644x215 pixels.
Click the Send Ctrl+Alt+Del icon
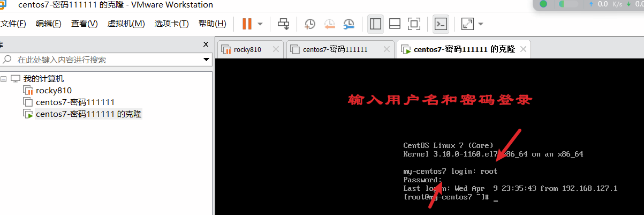pyautogui.click(x=284, y=24)
